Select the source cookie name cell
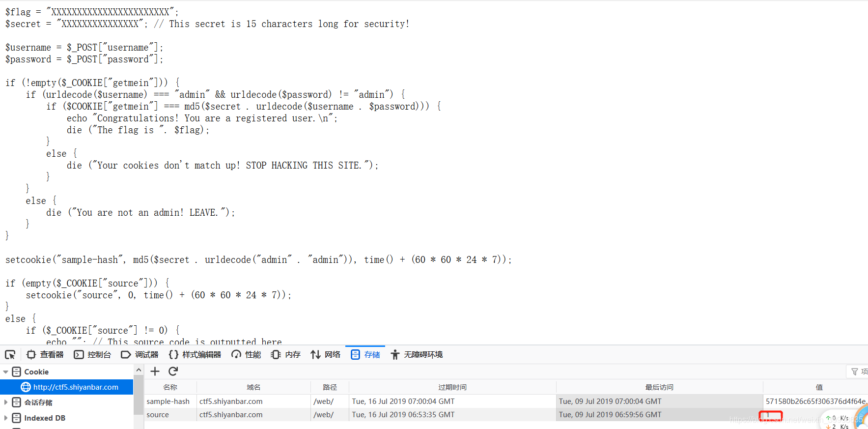 tap(158, 415)
